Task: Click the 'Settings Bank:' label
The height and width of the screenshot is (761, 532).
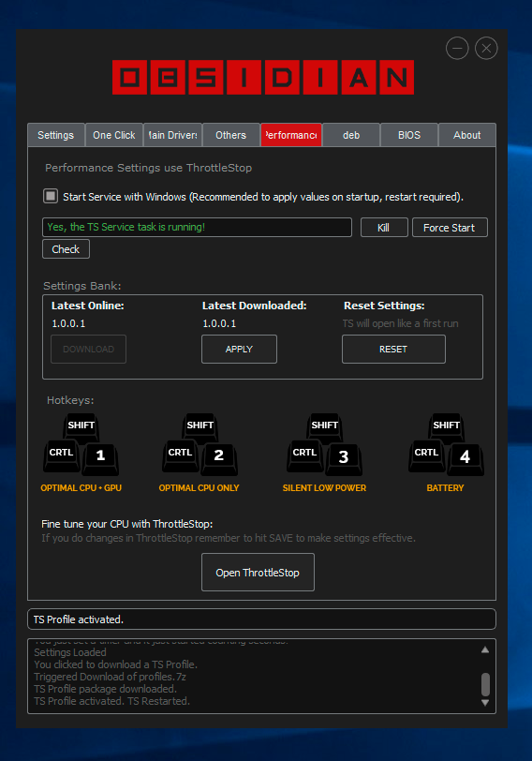Action: (82, 286)
